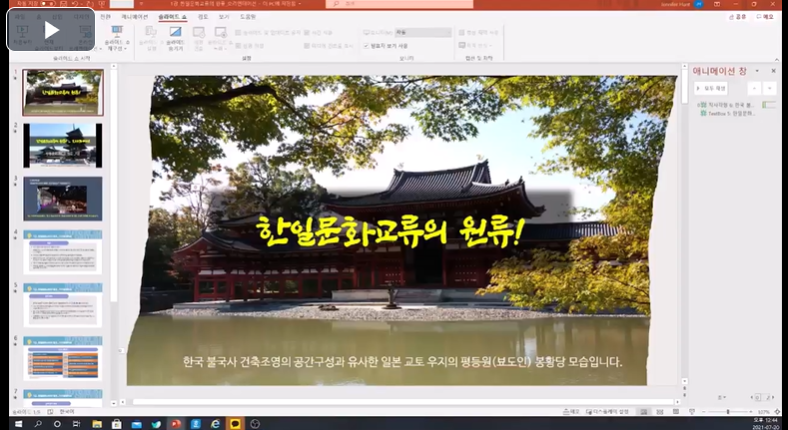Click Rehearse Timings icon

199,38
